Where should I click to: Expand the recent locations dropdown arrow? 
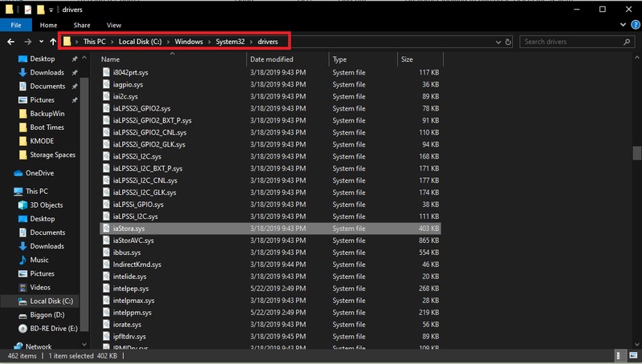point(39,41)
